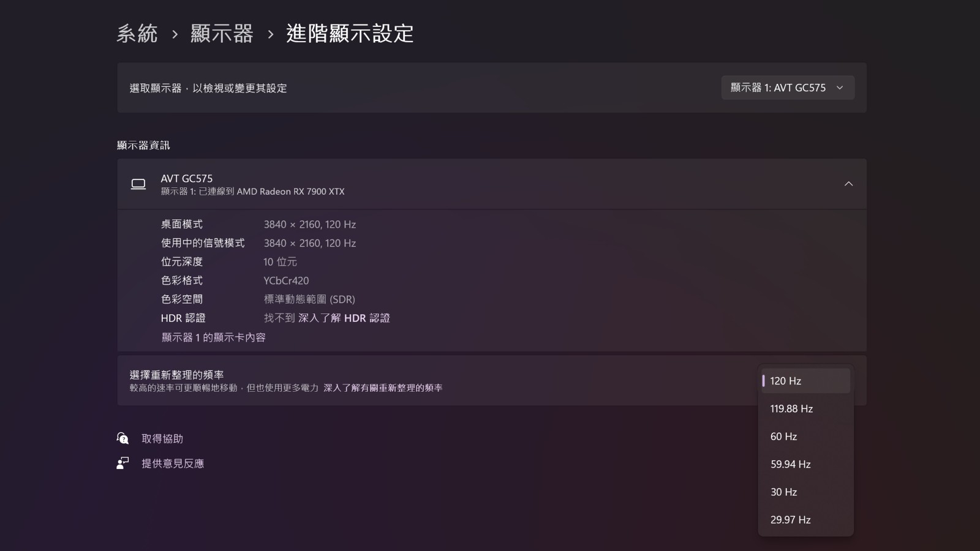This screenshot has height=551, width=980.
Task: Open 取得協助 link
Action: [x=162, y=439]
